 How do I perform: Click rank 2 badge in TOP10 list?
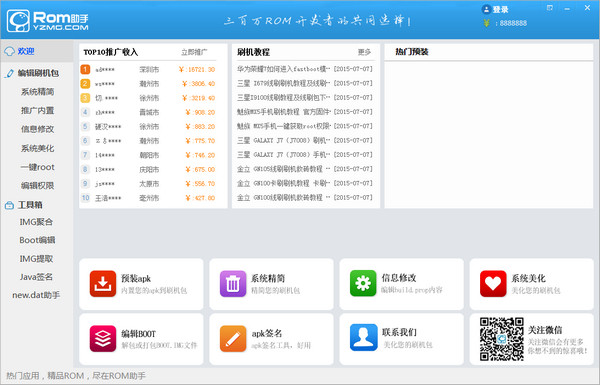(85, 83)
